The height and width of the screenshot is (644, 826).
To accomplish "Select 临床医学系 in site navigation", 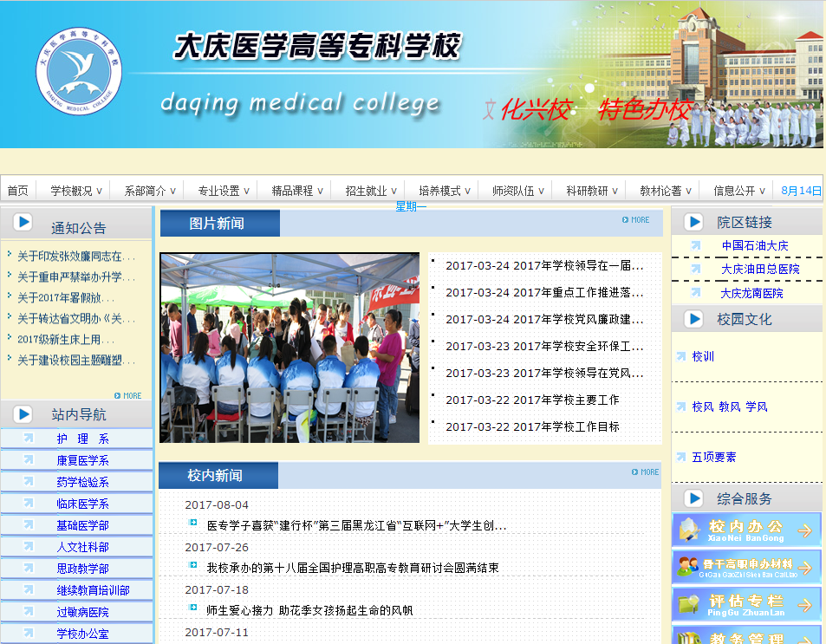I will tap(83, 504).
